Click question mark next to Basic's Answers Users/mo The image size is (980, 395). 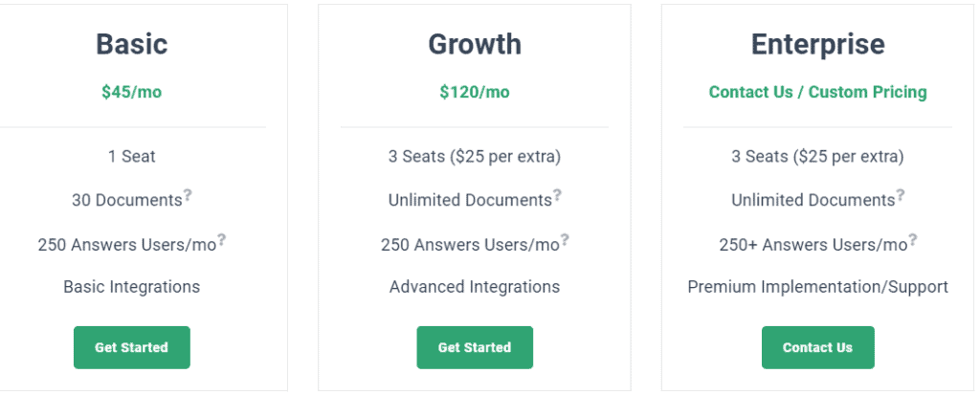pos(222,239)
